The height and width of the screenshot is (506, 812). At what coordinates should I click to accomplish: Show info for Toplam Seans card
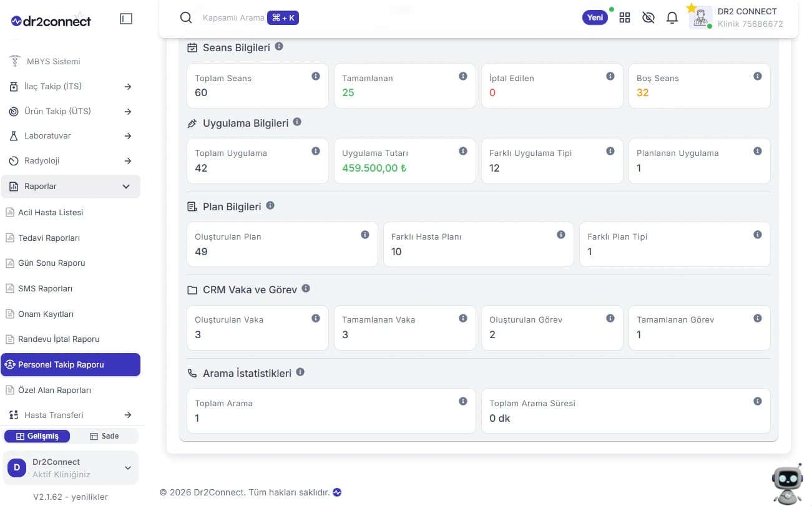click(316, 76)
